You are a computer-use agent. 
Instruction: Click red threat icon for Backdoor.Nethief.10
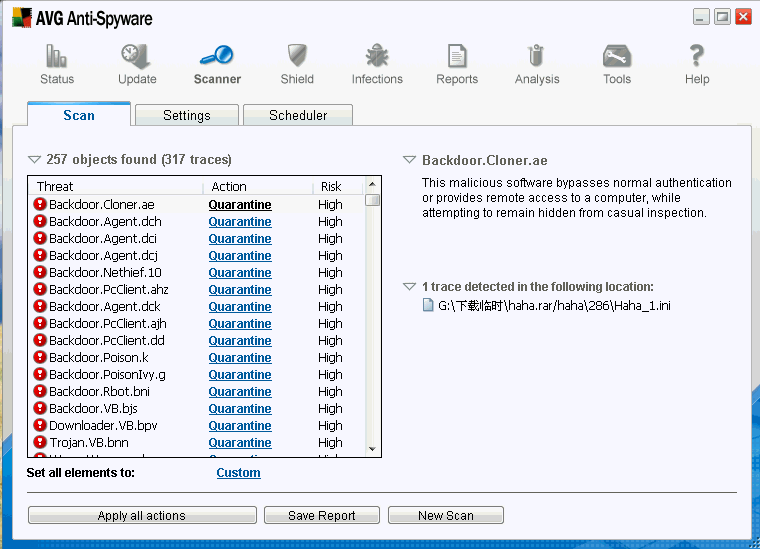[x=40, y=272]
